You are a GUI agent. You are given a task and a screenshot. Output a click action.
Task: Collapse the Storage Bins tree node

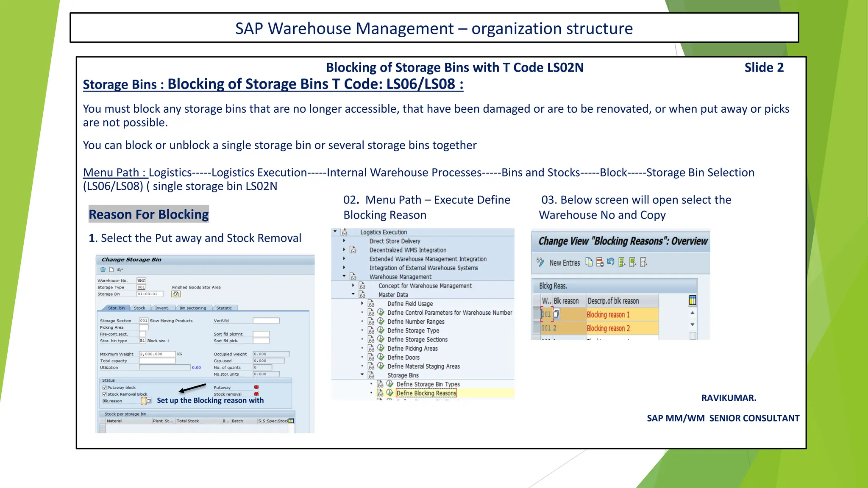(362, 374)
